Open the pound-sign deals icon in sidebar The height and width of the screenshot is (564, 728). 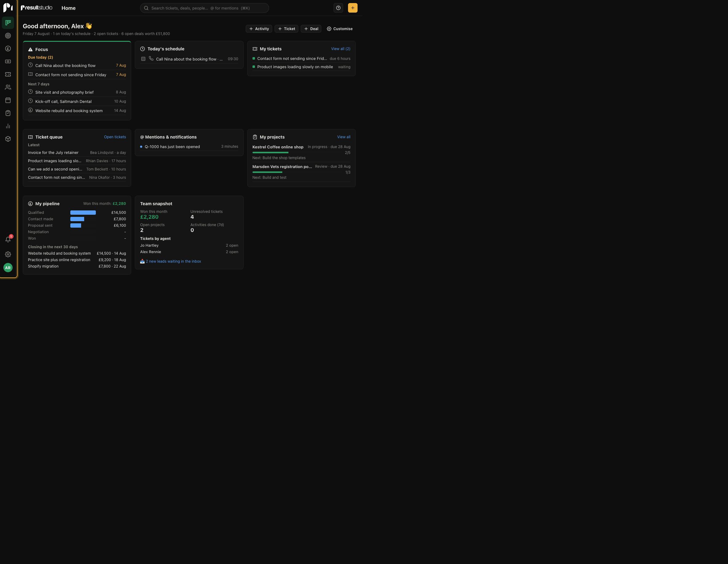click(8, 49)
